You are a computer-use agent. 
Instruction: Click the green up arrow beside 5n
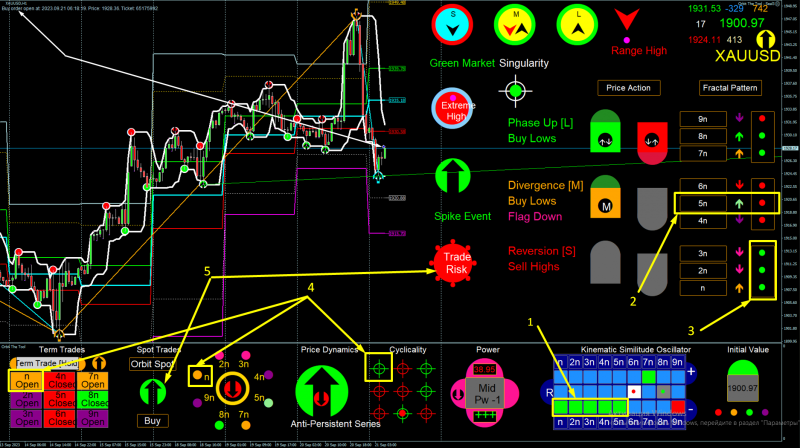(x=739, y=203)
